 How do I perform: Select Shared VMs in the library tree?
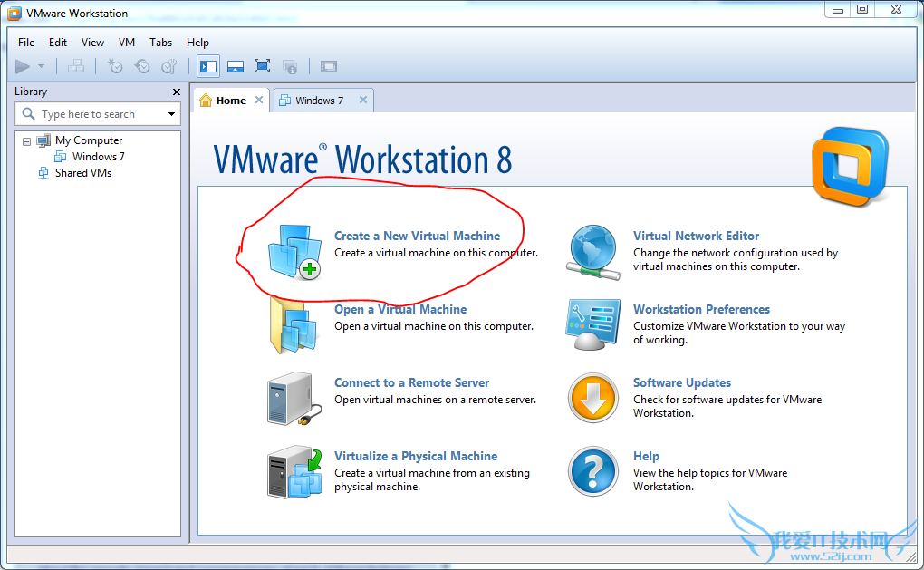[x=82, y=173]
